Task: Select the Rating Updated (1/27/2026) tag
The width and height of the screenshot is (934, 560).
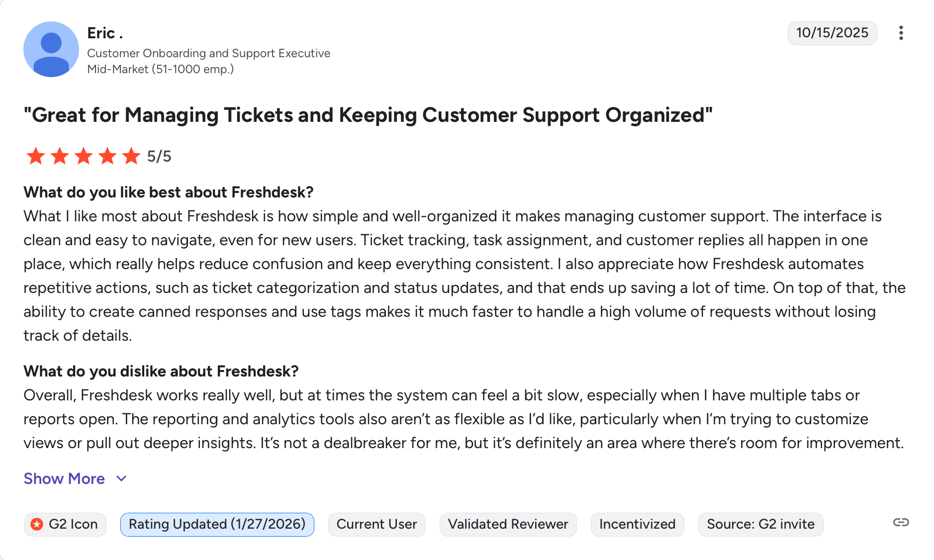Action: [x=217, y=524]
